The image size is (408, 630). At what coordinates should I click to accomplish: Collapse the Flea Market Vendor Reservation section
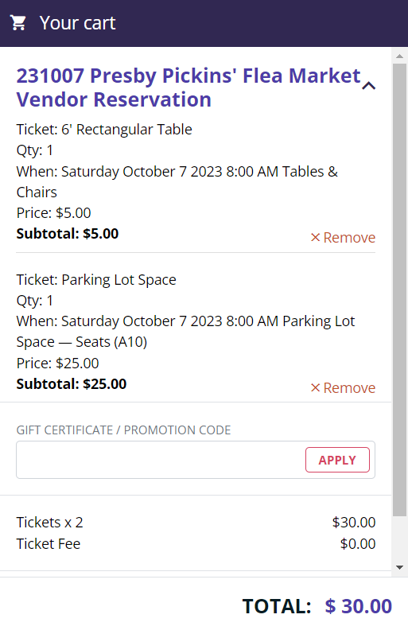pyautogui.click(x=369, y=86)
